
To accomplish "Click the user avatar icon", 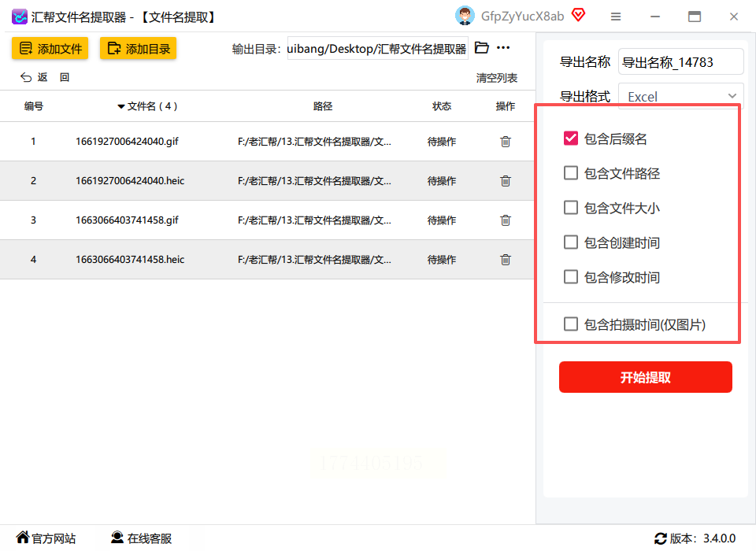I will click(465, 16).
